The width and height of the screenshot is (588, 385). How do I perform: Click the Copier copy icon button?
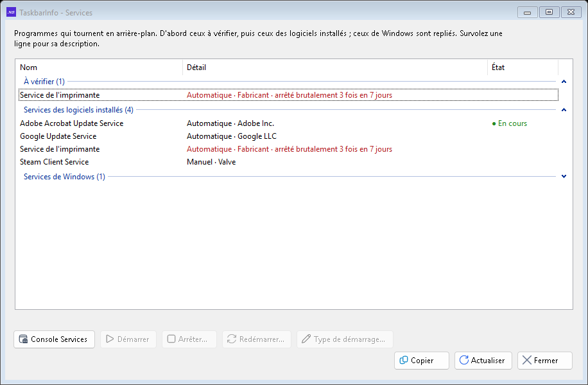[404, 360]
